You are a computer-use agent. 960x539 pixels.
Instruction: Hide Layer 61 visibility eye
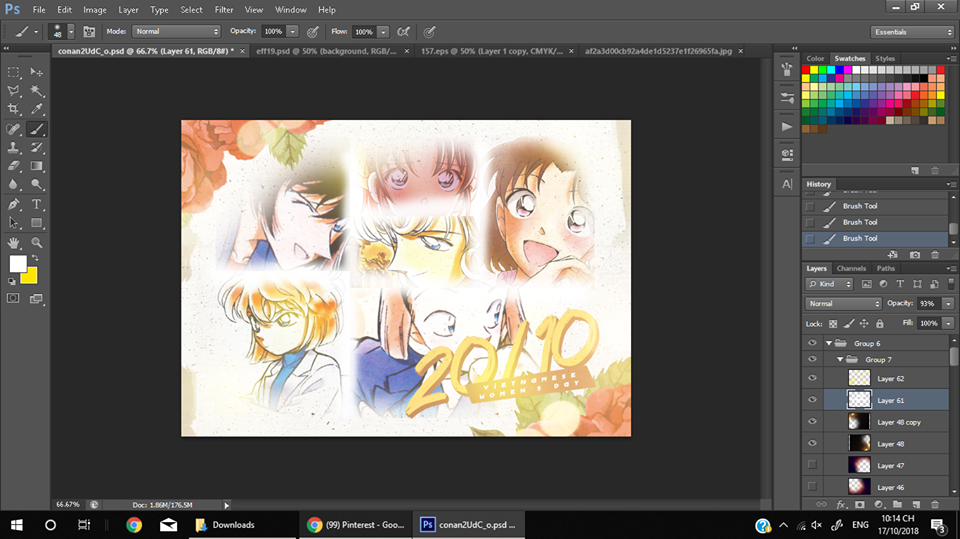[x=812, y=400]
